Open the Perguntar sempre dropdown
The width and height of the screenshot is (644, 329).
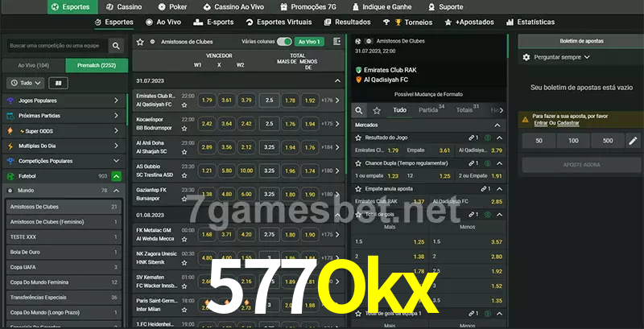[561, 57]
